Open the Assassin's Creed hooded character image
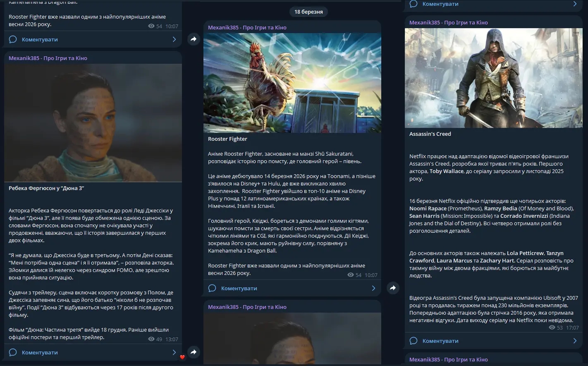 coord(493,78)
